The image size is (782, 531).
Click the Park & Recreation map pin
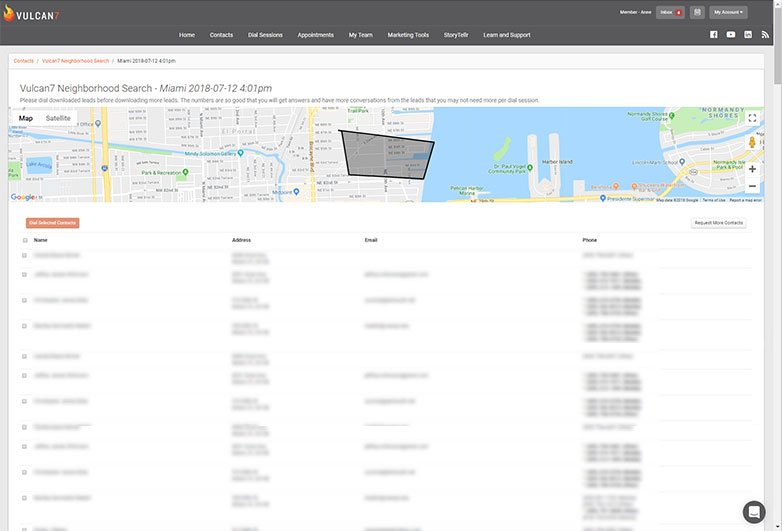tap(186, 172)
